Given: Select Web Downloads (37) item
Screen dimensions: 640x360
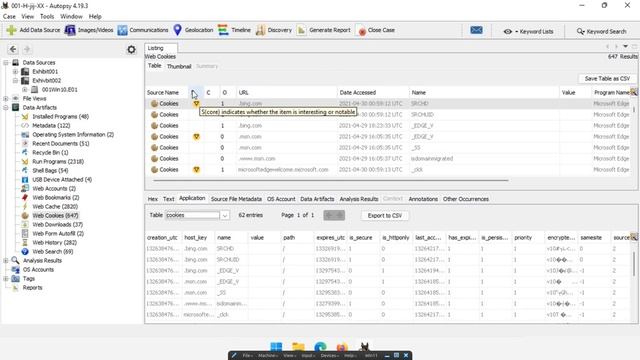Looking at the screenshot, I should click(58, 224).
